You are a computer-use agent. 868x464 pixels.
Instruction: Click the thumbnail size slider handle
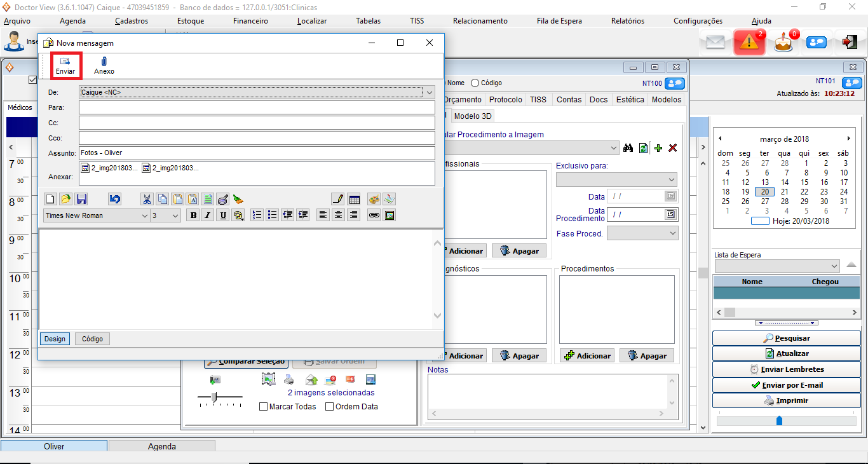215,397
